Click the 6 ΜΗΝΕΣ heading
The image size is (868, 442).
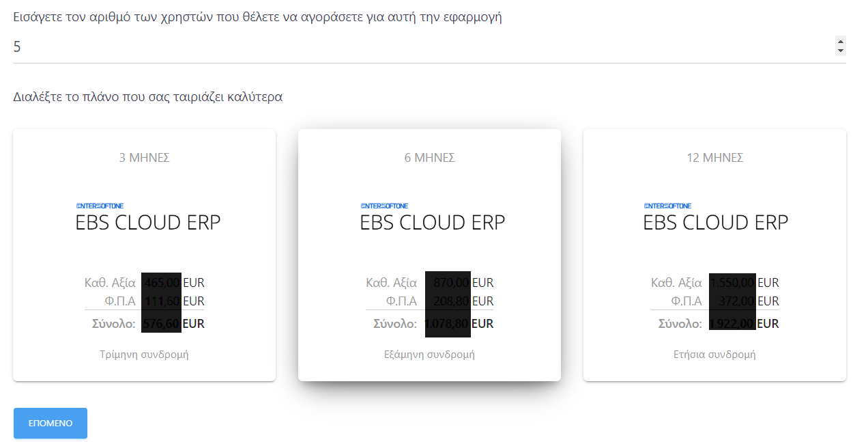(x=429, y=158)
